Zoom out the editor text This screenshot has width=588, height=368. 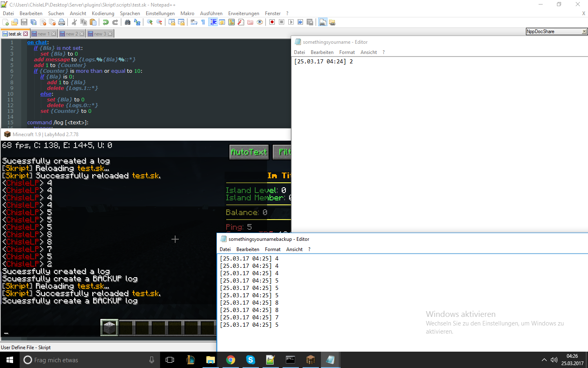click(159, 22)
